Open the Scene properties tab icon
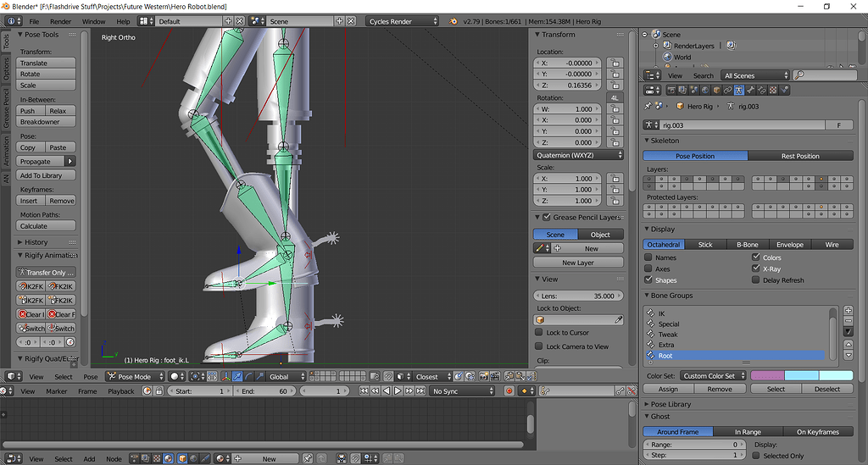This screenshot has width=868, height=465. coord(694,90)
